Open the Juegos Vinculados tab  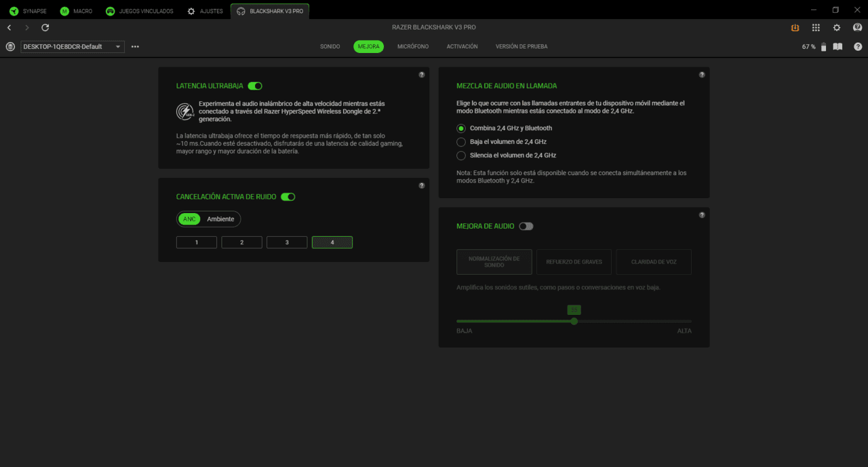pos(139,11)
